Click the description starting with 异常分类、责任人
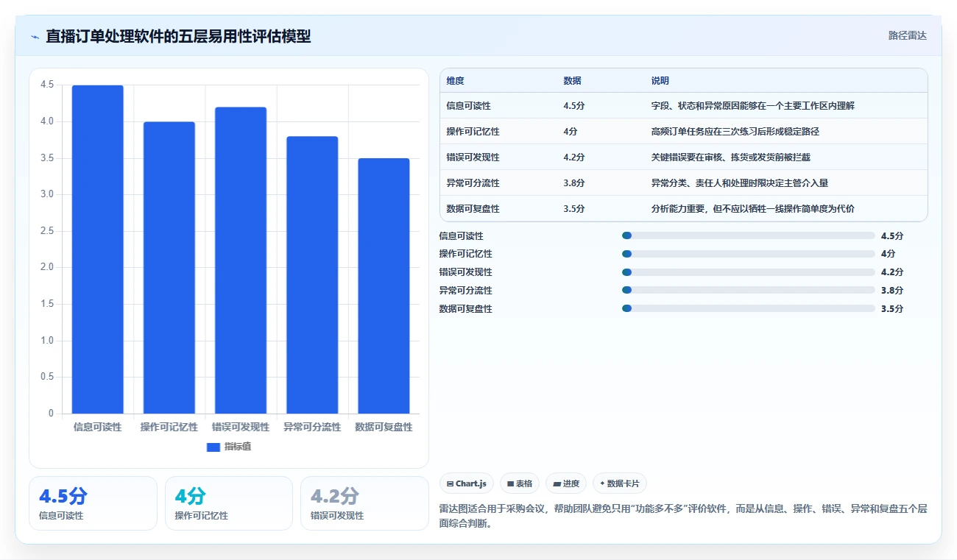957x560 pixels. coord(739,183)
